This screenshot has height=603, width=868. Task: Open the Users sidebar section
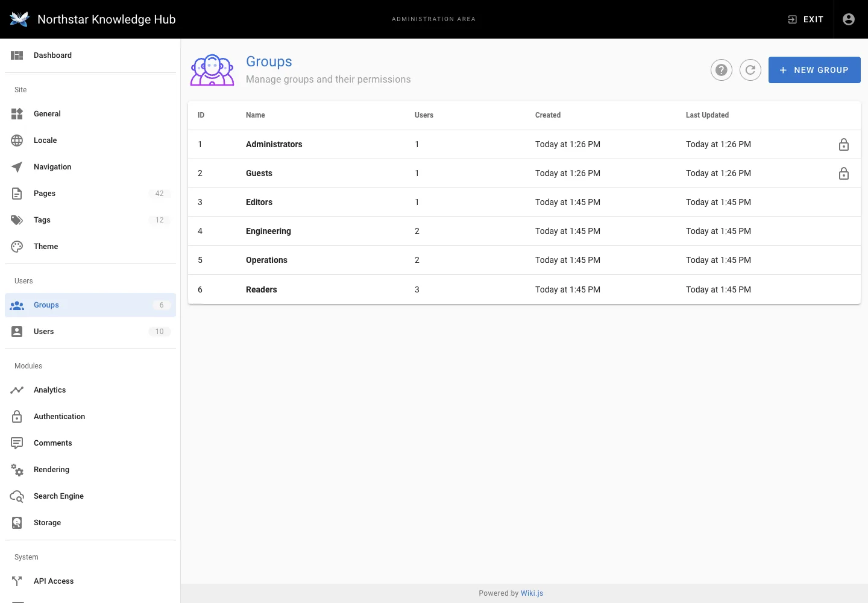tap(90, 332)
